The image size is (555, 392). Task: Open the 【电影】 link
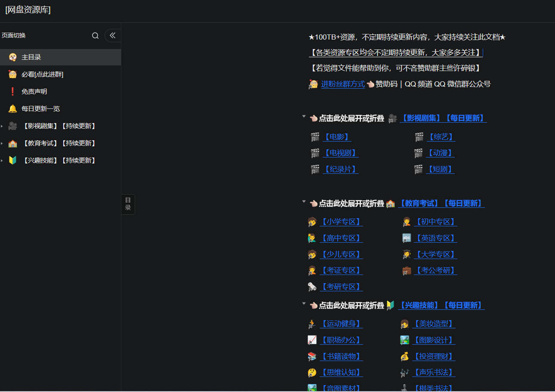337,137
